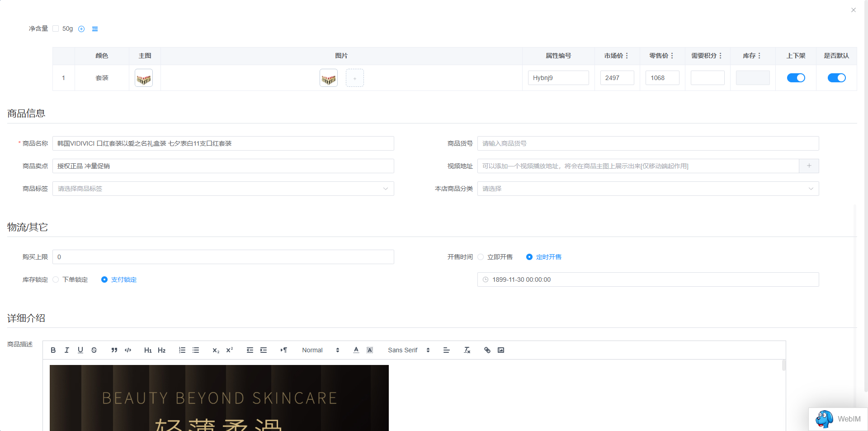Click the 商品货号 input field

click(x=648, y=143)
